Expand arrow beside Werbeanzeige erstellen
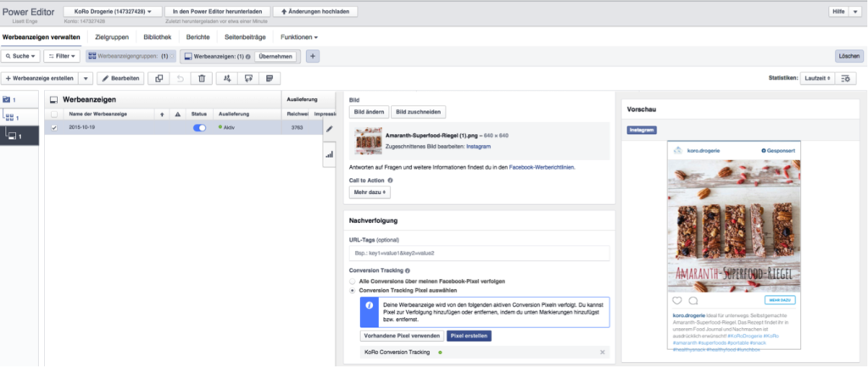Screen dimensions: 868x367 86,79
